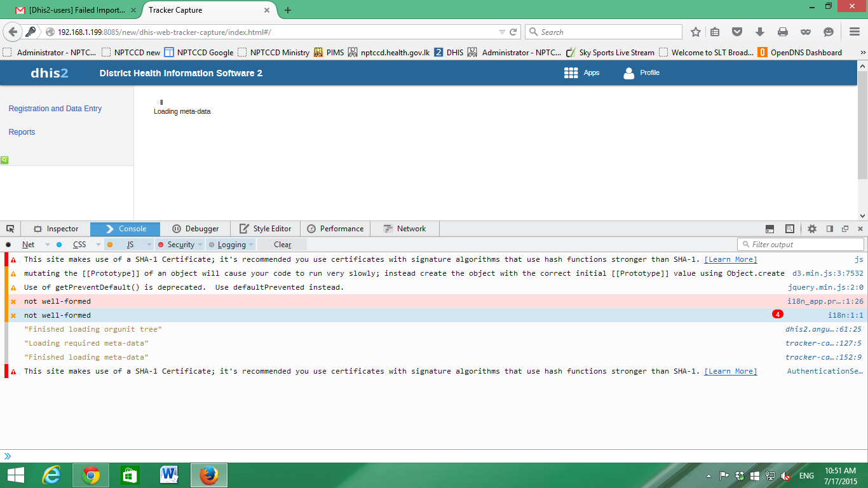Bookmark this page with the star icon
Viewport: 868px width, 488px height.
click(x=696, y=32)
